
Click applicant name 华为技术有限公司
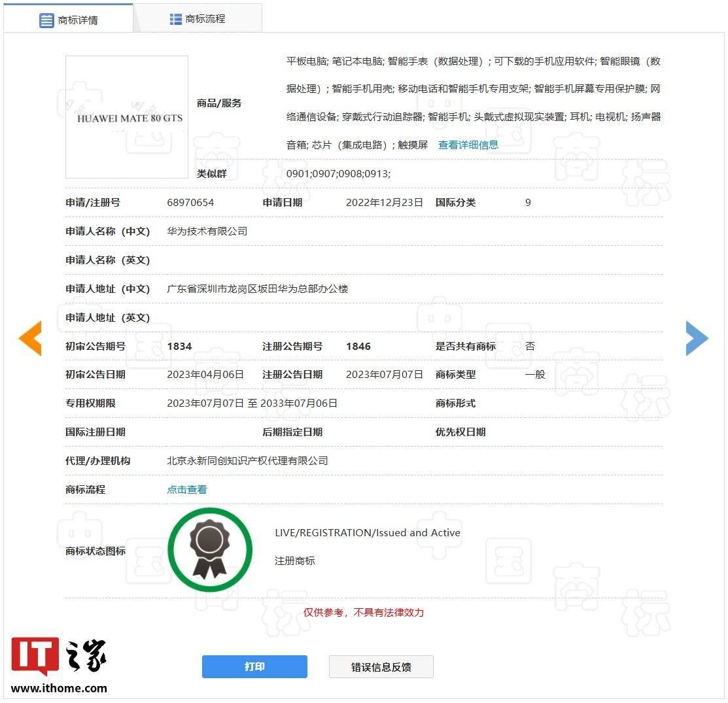[207, 231]
